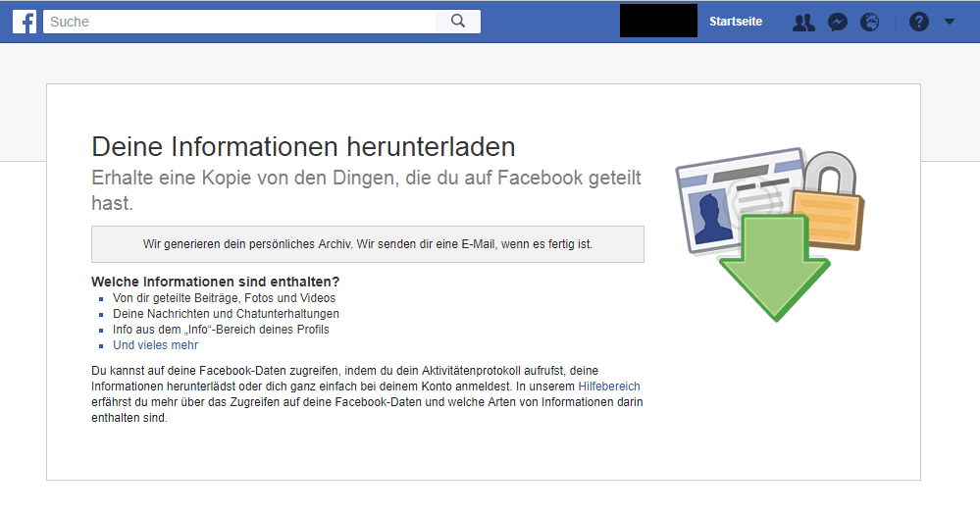
Task: Select the 'Von dir geteilte Beiträge' list item
Action: (x=224, y=298)
